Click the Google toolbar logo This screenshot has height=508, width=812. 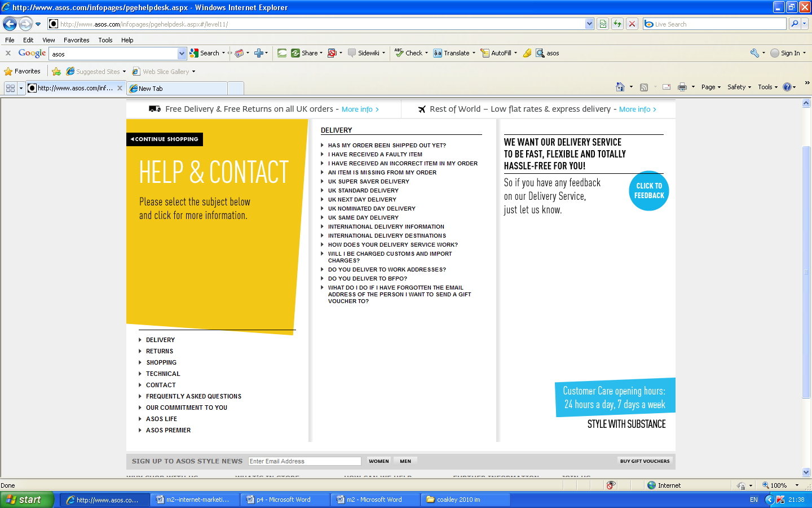coord(32,53)
